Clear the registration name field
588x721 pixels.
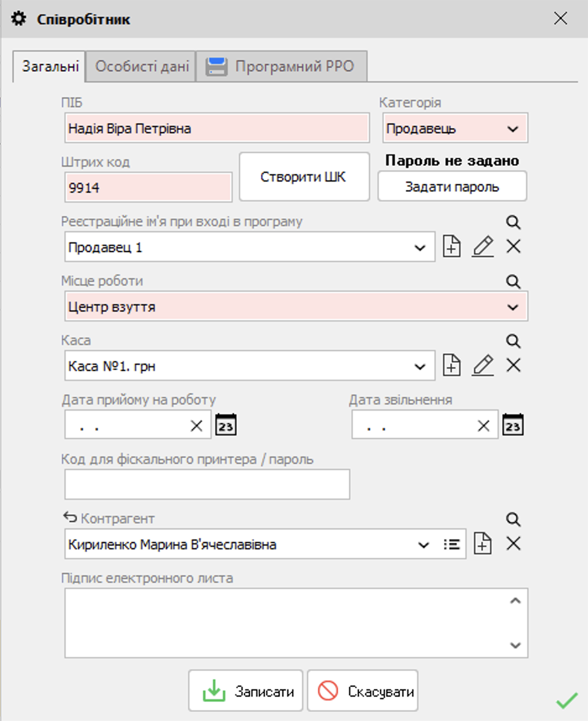514,246
